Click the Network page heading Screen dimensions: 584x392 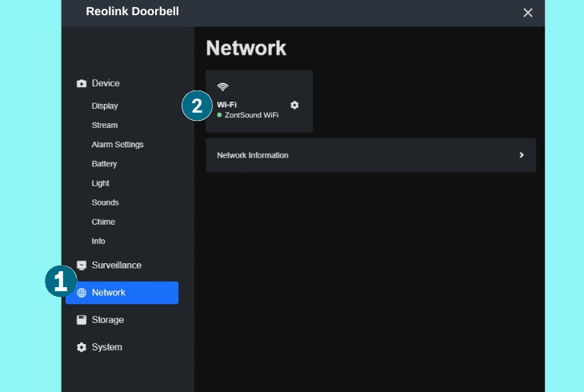tap(246, 48)
